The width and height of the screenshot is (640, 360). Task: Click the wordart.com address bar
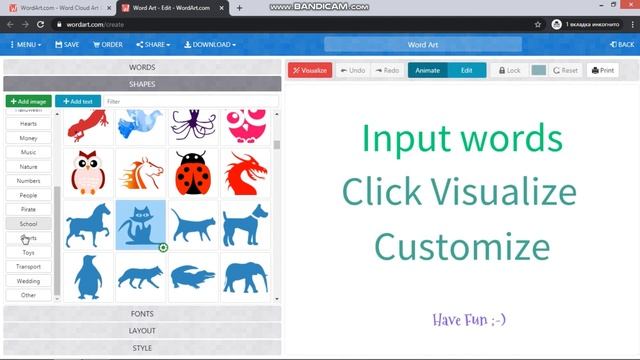294,24
